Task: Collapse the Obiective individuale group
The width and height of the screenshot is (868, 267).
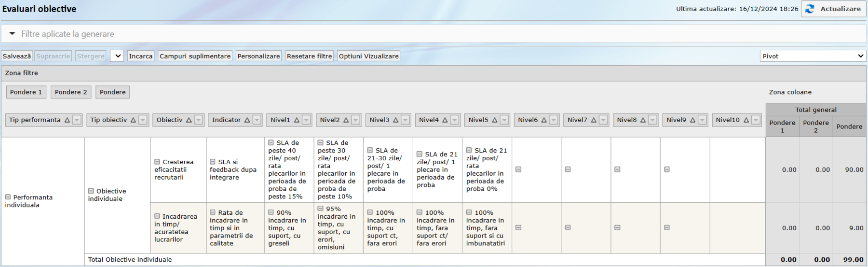Action: 91,191
